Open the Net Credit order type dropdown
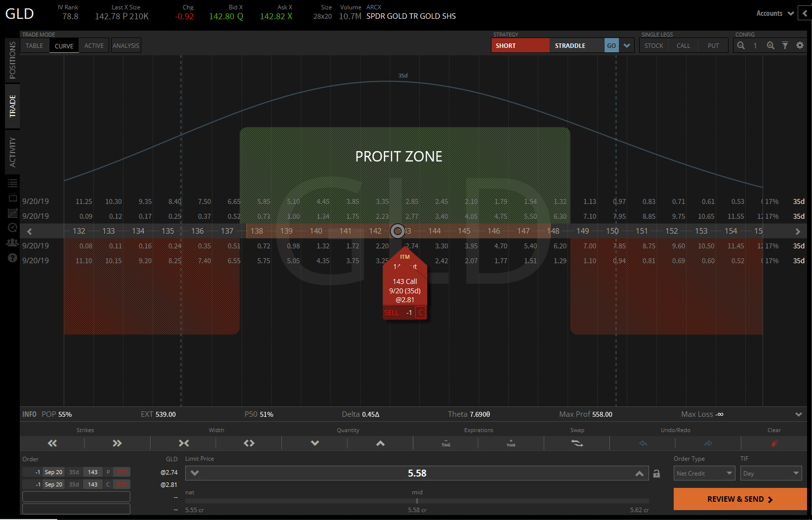Screen dimensions: 812x520 tap(704, 473)
